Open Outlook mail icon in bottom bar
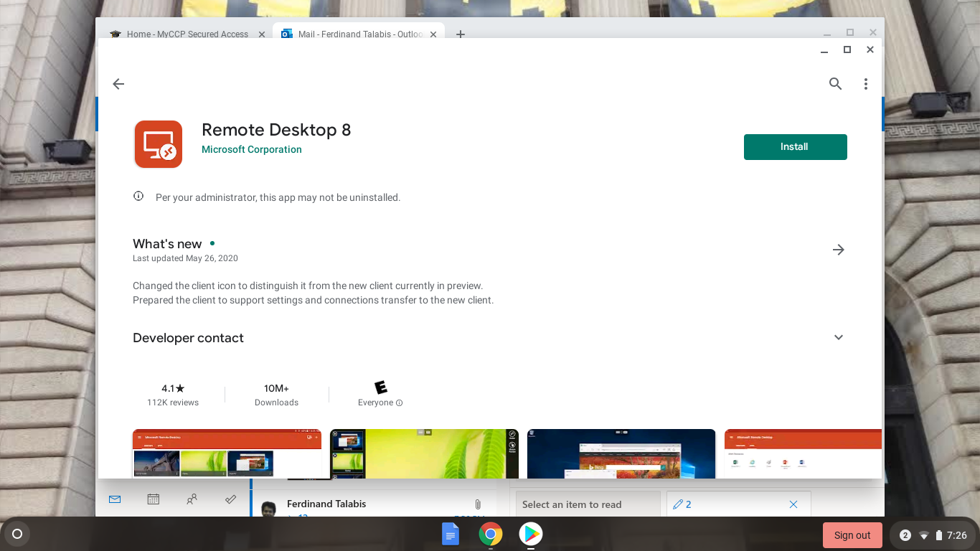Screen dimensions: 980x551 (x=115, y=499)
